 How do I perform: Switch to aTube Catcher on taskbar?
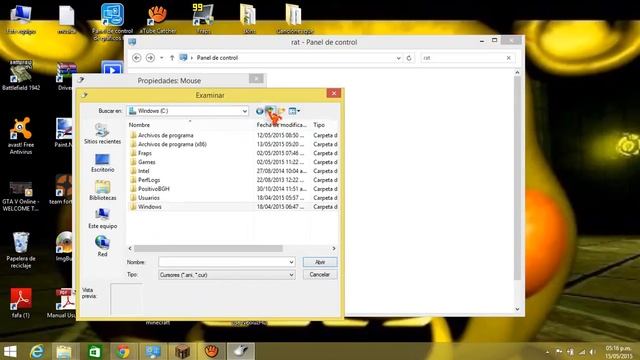[211, 351]
